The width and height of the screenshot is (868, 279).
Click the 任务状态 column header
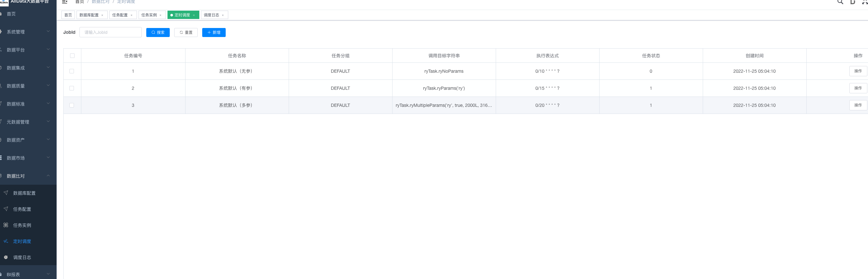click(651, 56)
